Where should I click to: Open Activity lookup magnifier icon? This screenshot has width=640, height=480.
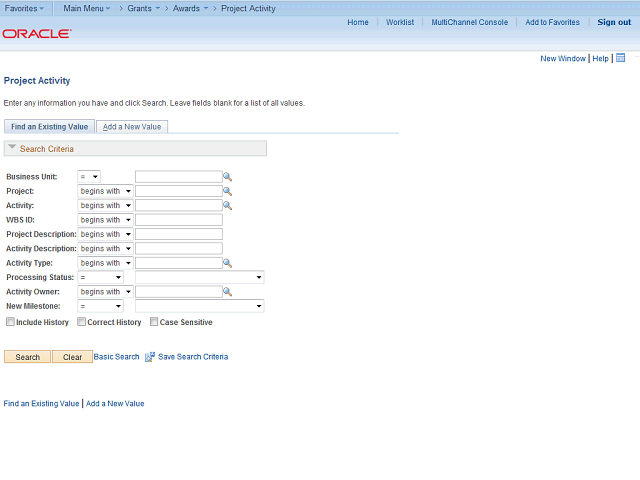coord(227,205)
